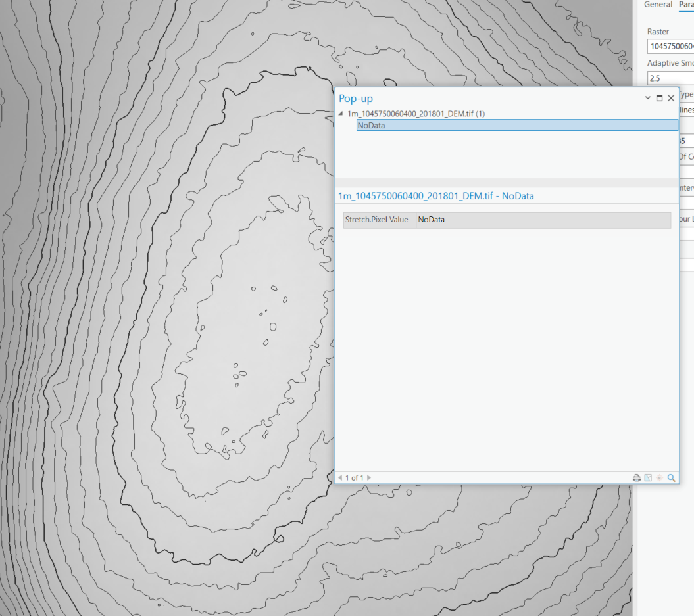
Task: Select the 1m_1045750060400_201801_DEM.tif (1) layer row
Action: (416, 114)
